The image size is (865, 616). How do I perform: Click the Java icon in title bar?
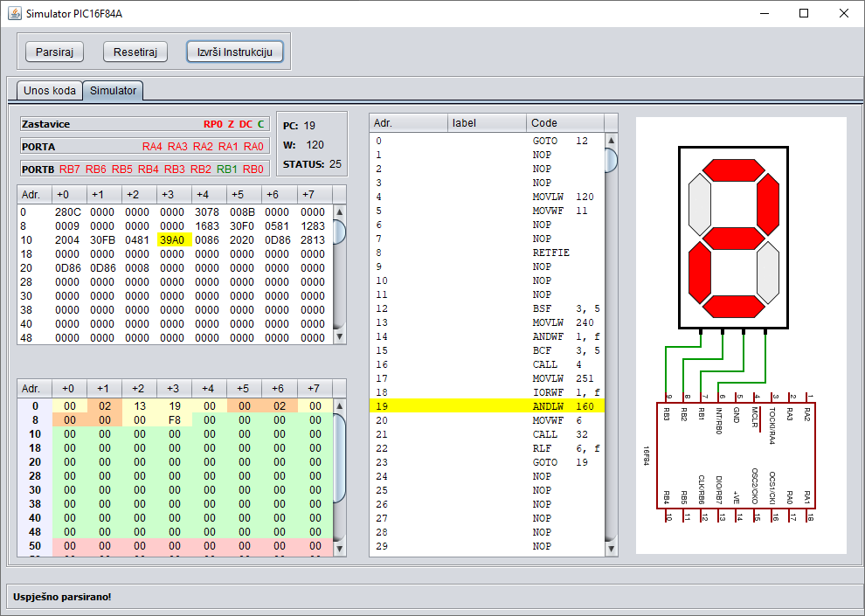[14, 13]
